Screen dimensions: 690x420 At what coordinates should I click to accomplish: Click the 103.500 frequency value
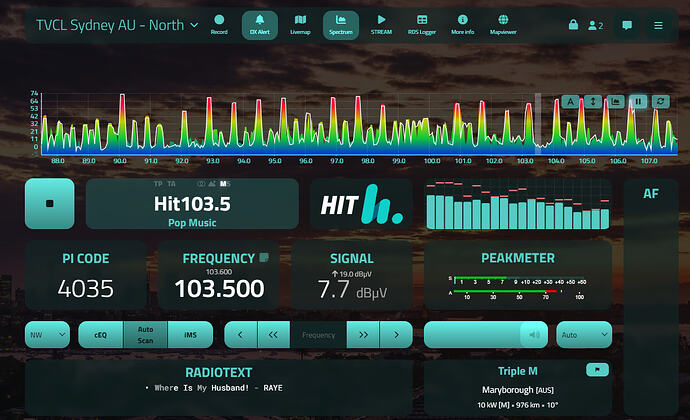219,289
